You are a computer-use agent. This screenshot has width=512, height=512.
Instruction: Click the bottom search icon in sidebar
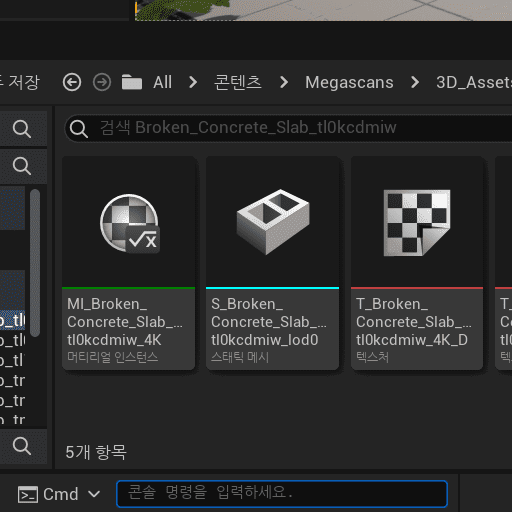pos(22,446)
